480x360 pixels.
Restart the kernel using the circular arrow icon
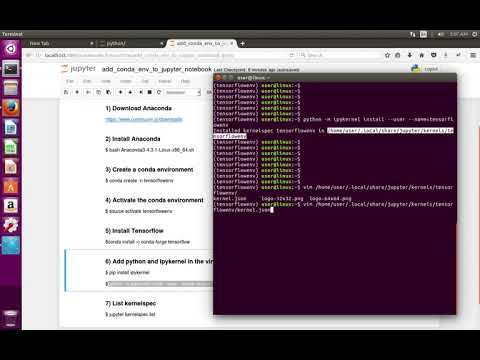pos(159,92)
